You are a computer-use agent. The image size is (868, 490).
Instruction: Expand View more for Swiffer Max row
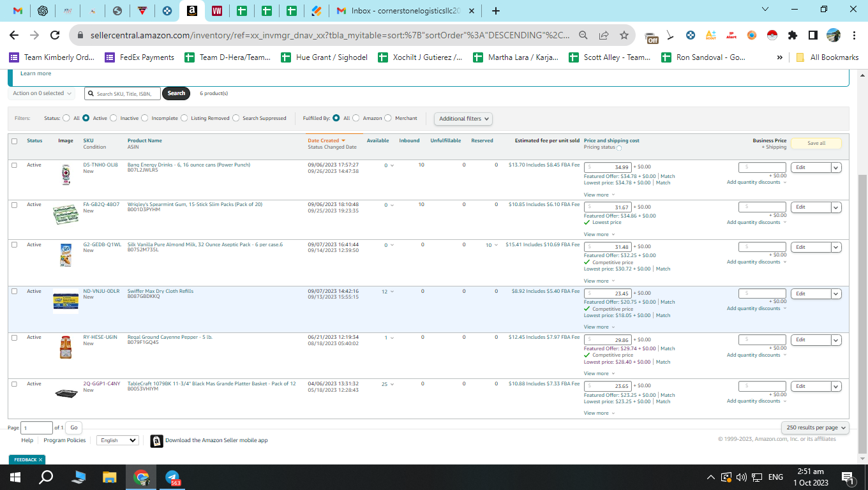coord(599,327)
